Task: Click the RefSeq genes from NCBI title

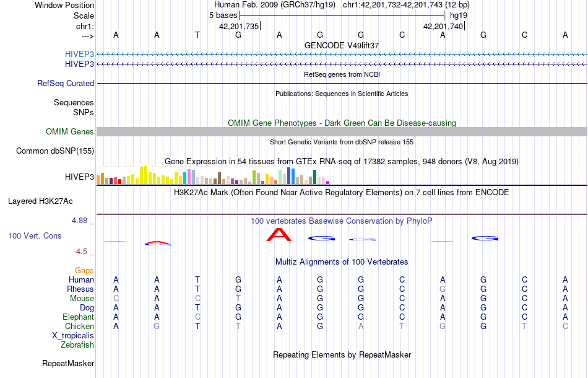Action: tap(342, 74)
